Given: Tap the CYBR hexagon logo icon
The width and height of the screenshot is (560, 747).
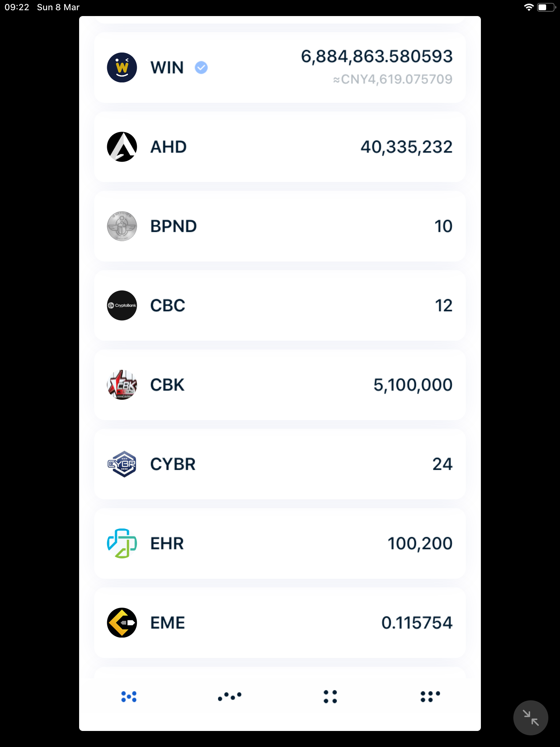Looking at the screenshot, I should pyautogui.click(x=122, y=464).
